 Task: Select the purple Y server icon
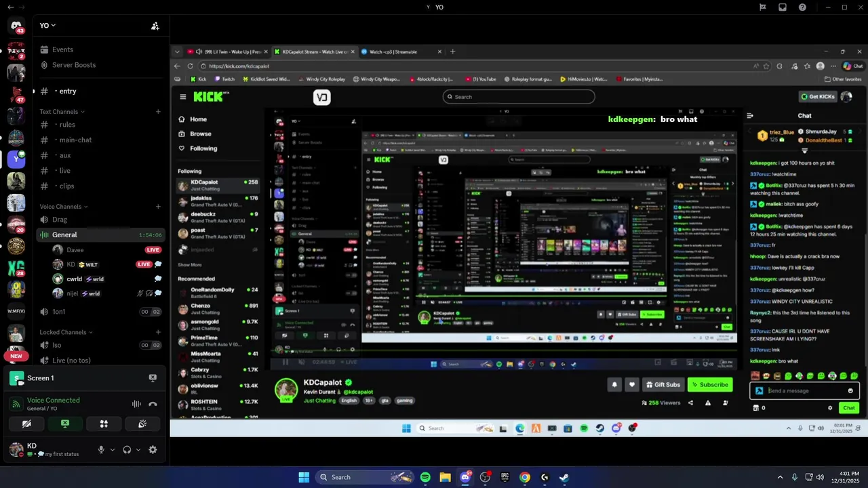(16, 159)
